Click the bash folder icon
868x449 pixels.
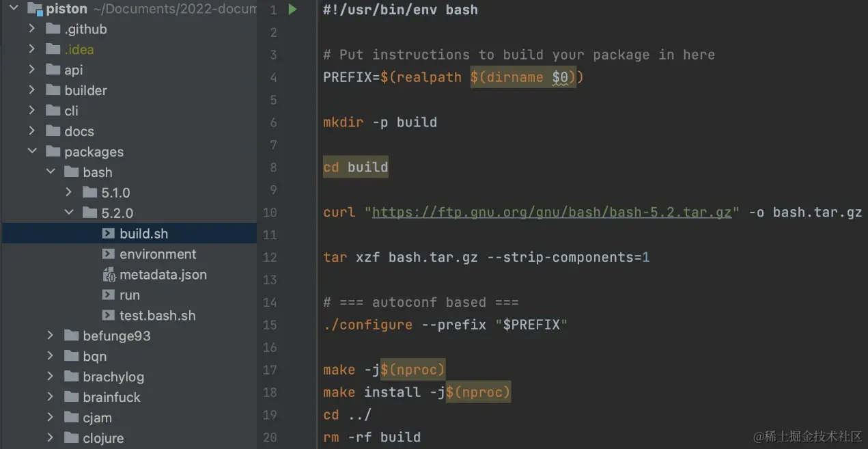[71, 172]
